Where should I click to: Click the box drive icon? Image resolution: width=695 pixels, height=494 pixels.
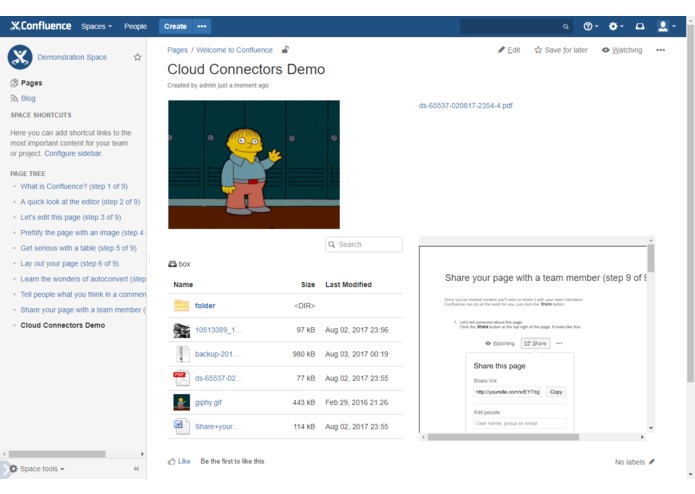point(172,264)
